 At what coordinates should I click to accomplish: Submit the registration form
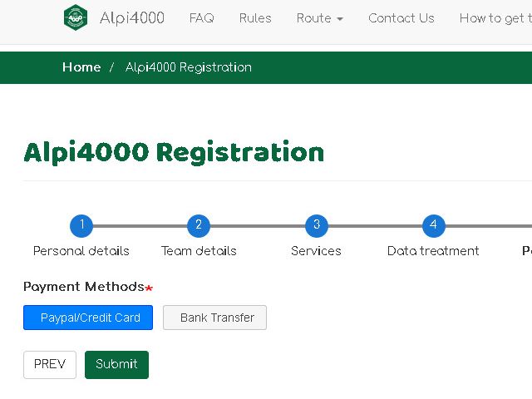(x=116, y=364)
